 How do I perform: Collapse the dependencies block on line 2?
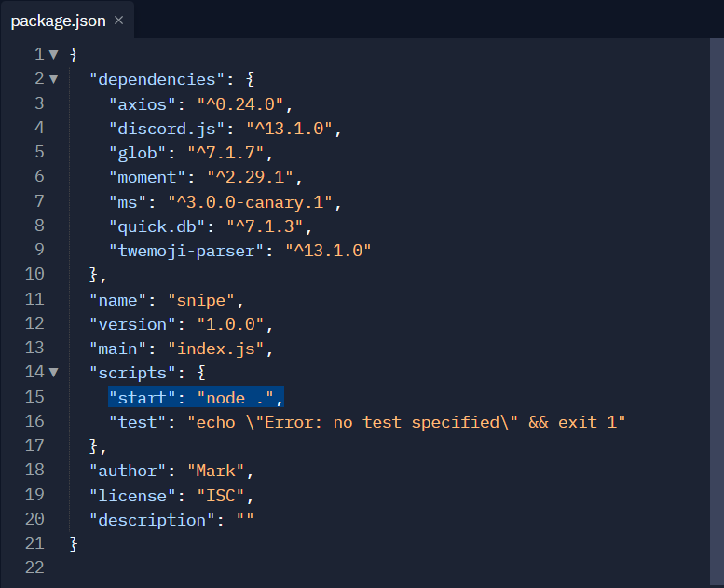click(53, 79)
